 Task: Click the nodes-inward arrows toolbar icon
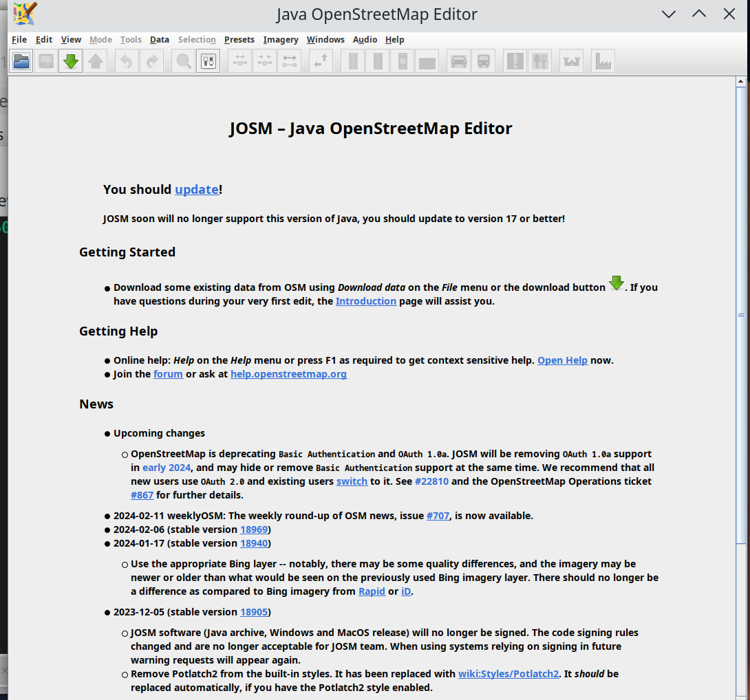pos(265,61)
